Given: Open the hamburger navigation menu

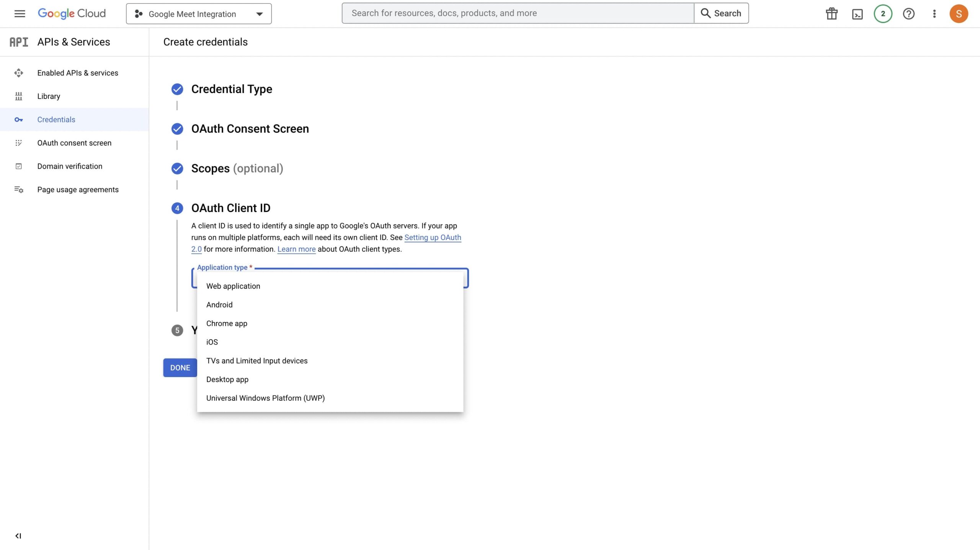Looking at the screenshot, I should 20,14.
